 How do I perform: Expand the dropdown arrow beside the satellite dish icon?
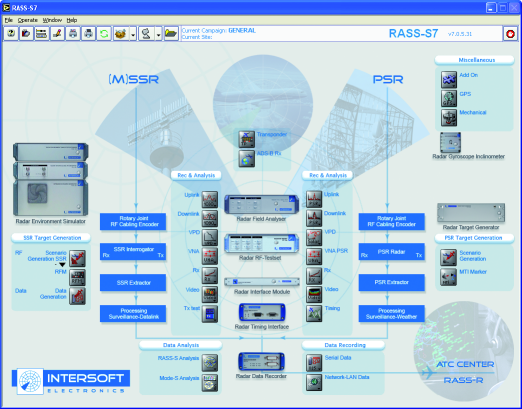158,34
